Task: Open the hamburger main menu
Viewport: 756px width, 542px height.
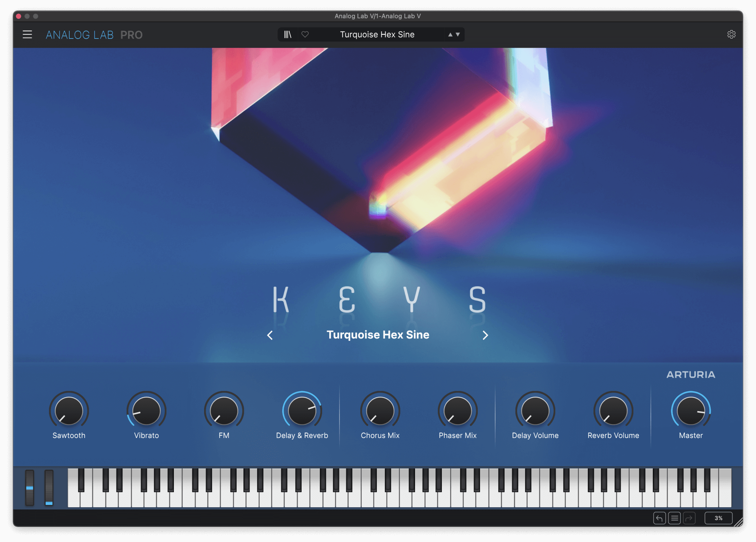Action: click(x=27, y=34)
